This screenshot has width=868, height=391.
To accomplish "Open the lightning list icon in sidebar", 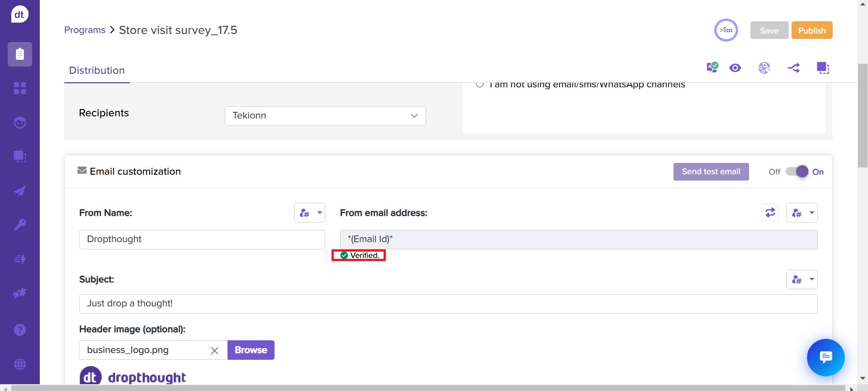I will [20, 259].
